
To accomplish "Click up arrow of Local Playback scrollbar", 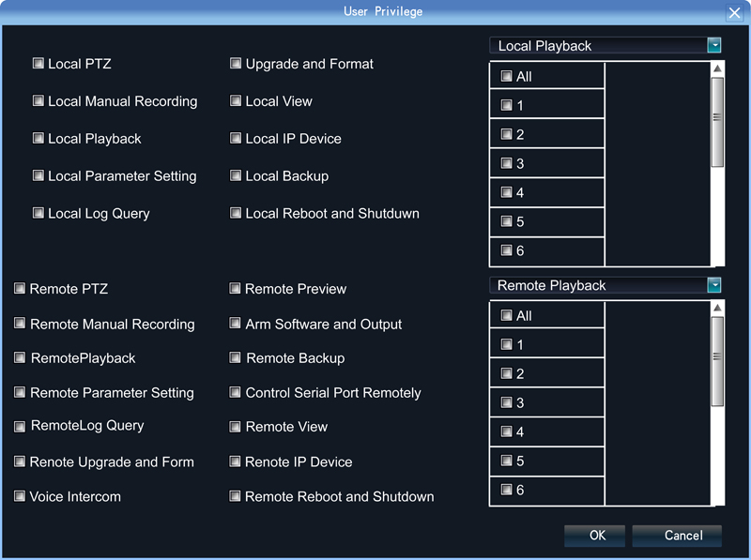I will (717, 68).
